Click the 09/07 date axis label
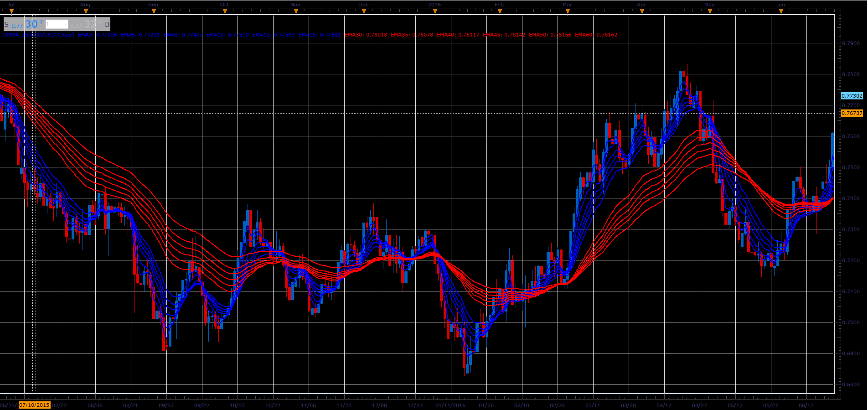 (x=166, y=405)
